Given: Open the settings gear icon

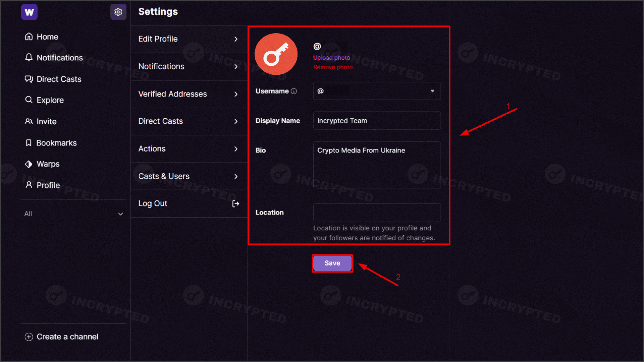Looking at the screenshot, I should (x=118, y=11).
